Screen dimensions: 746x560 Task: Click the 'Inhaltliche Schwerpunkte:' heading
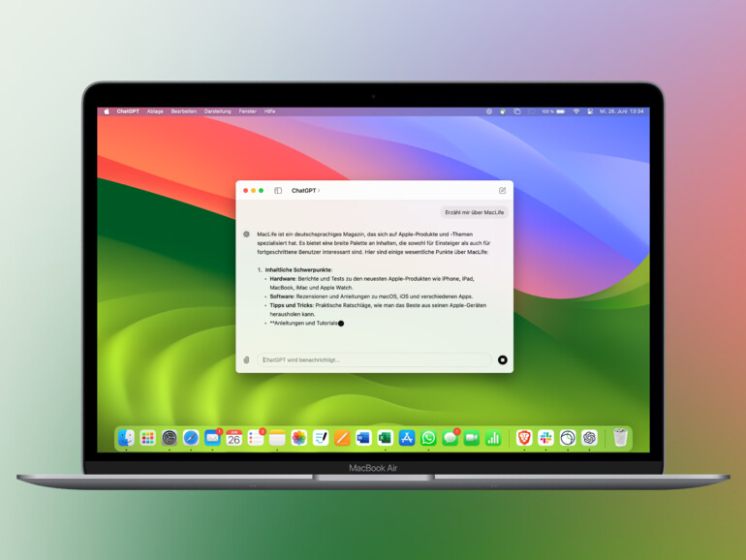pos(298,269)
